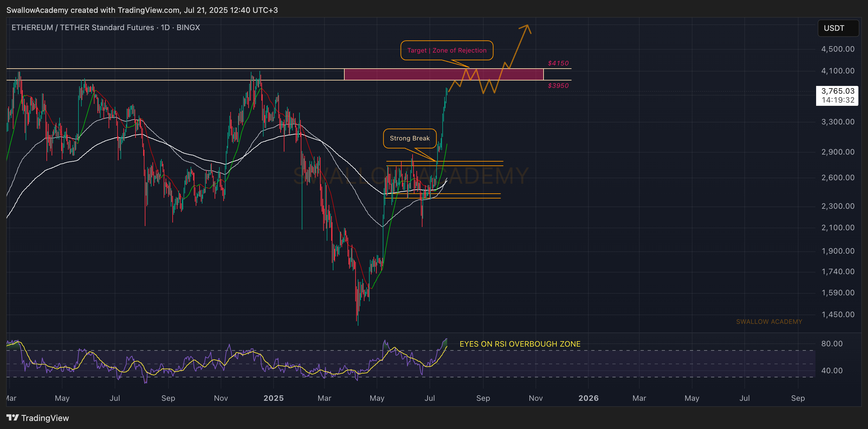868x429 pixels.
Task: Click the current price 3,765.03 label
Action: 838,91
